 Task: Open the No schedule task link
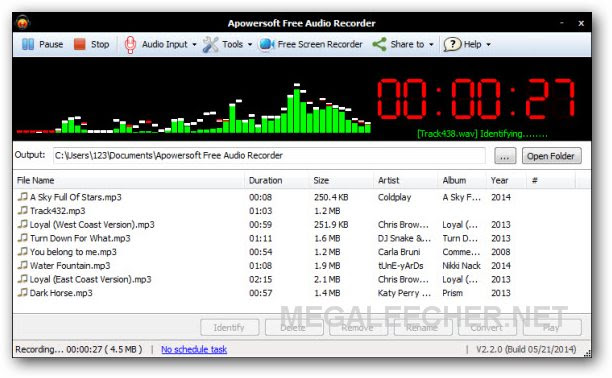tap(194, 349)
